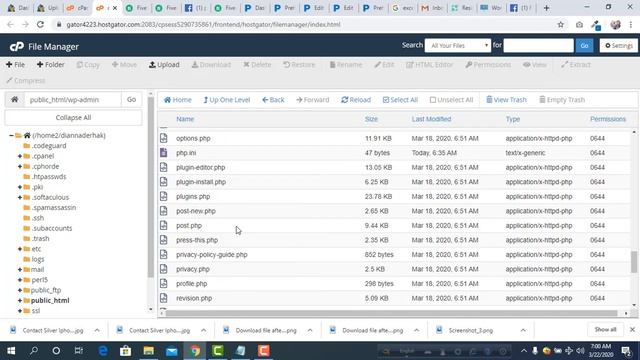Reload the browser page

[x=40, y=24]
